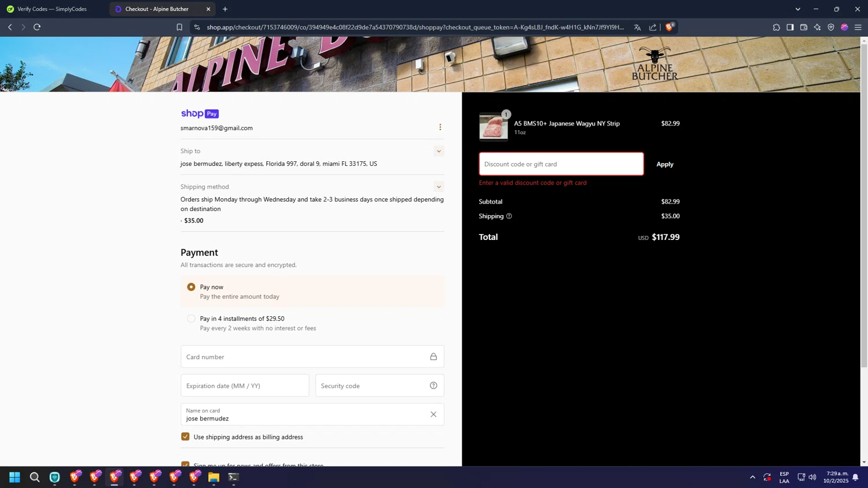
Task: Click the email smarnova159@gmail.com
Action: tap(216, 128)
